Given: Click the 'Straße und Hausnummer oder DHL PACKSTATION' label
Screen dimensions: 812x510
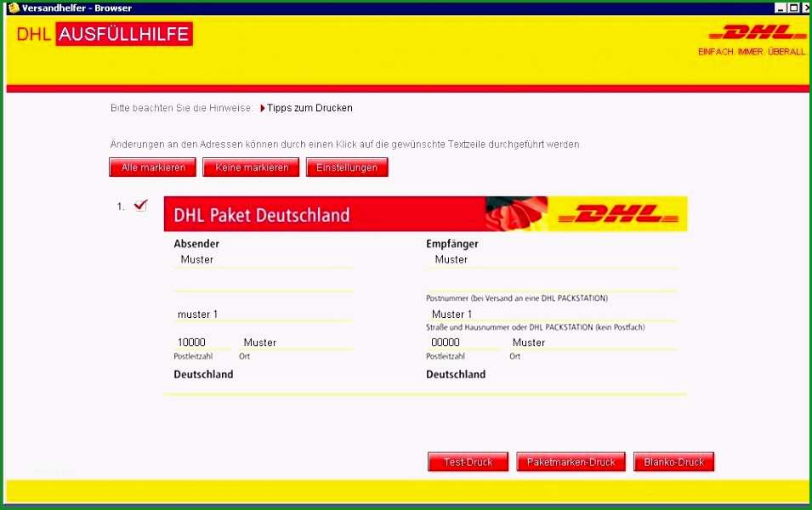Looking at the screenshot, I should pyautogui.click(x=536, y=327).
